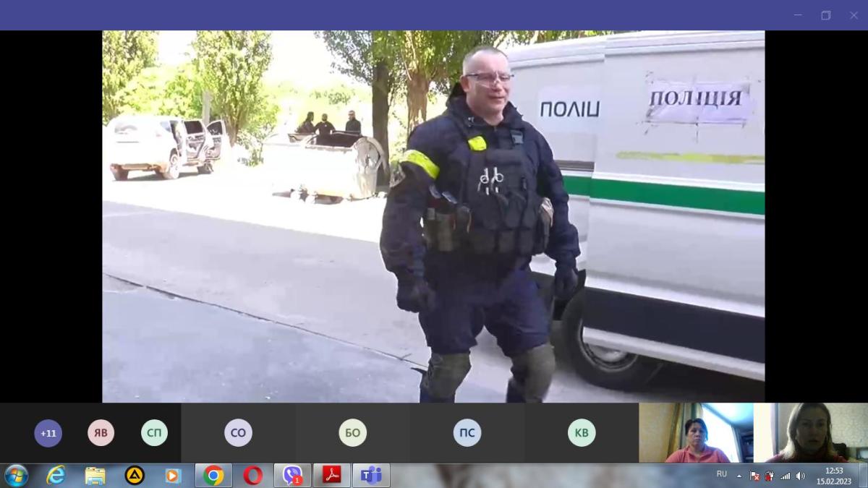Image resolution: width=868 pixels, height=488 pixels.
Task: Click Show desktop strip at taskbar end
Action: [863, 476]
